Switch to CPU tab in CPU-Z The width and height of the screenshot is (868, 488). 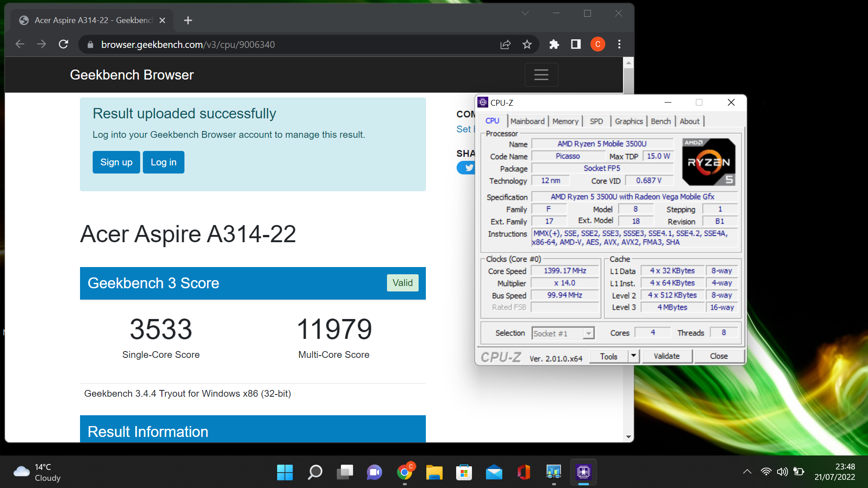tap(492, 121)
